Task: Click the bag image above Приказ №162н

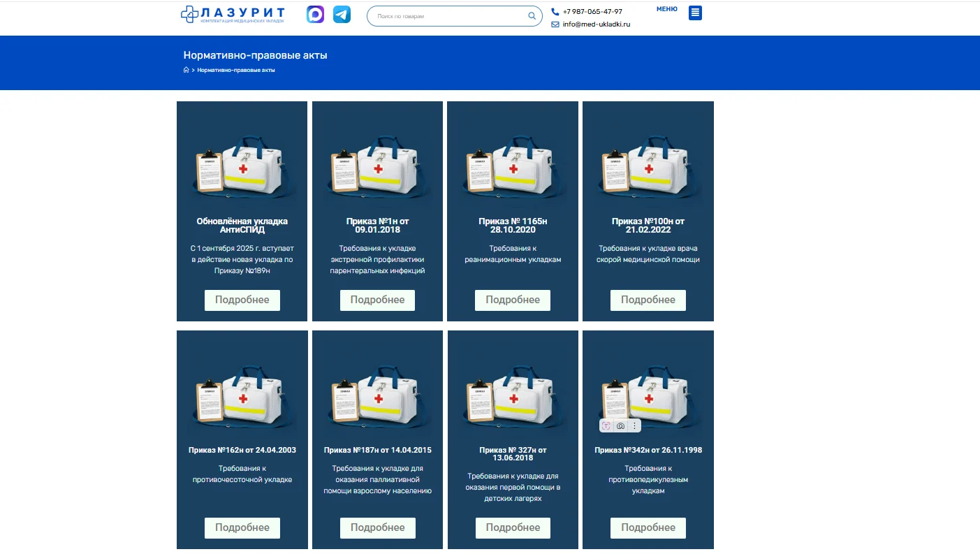Action: click(242, 398)
